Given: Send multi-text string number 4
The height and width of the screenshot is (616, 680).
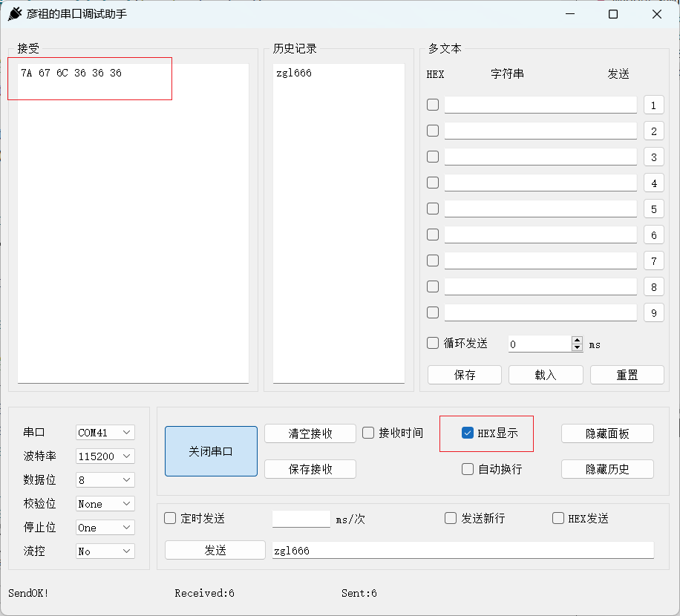Looking at the screenshot, I should 653,183.
